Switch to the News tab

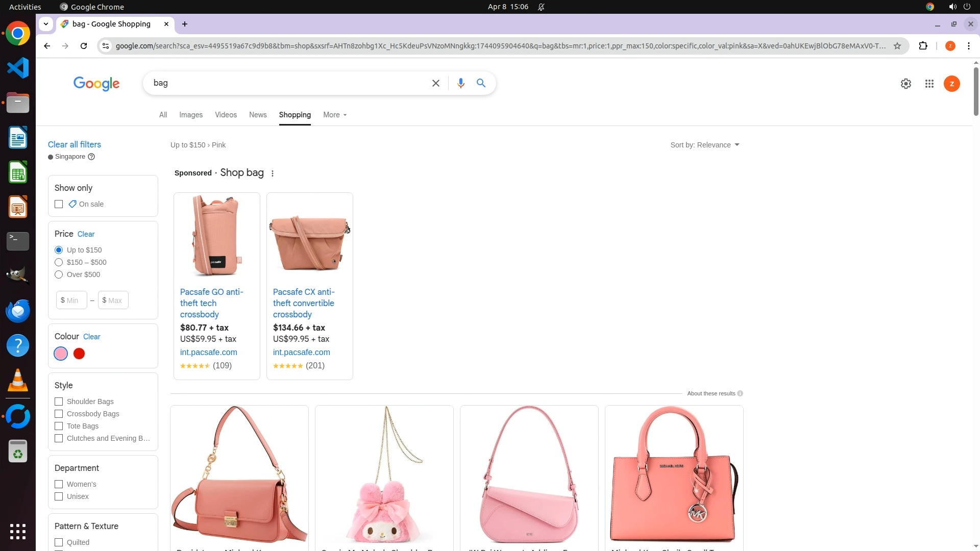coord(258,115)
